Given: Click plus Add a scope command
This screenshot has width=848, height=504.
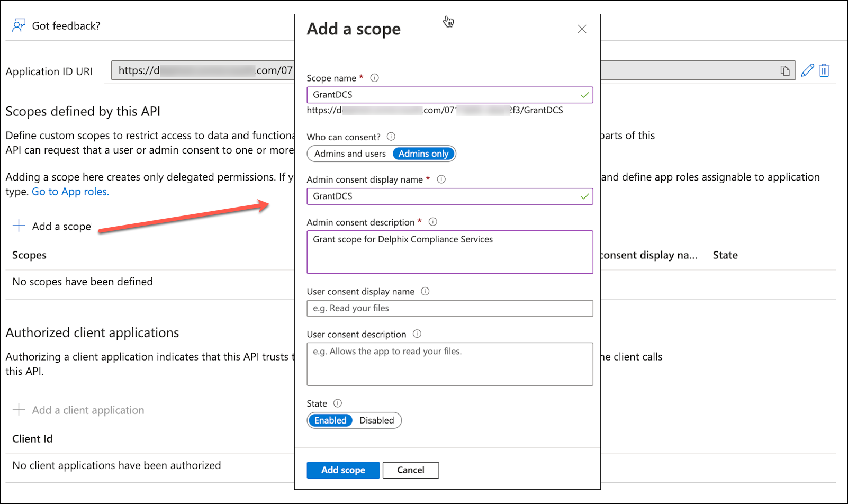Looking at the screenshot, I should (x=52, y=227).
